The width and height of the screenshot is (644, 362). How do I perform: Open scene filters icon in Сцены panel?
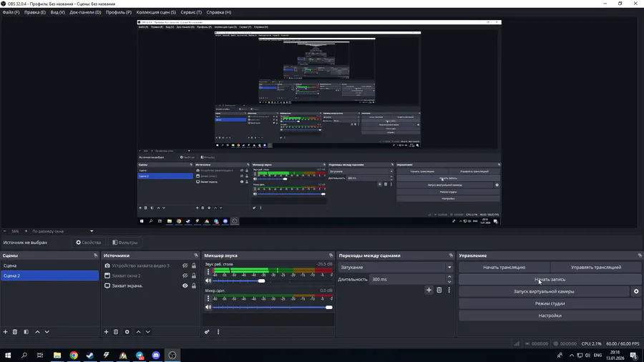pos(26,332)
